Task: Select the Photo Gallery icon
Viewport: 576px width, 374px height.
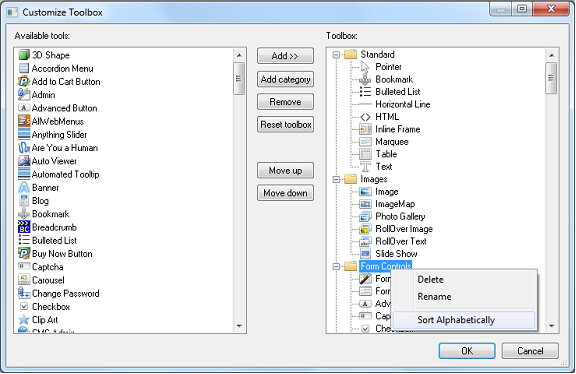Action: pyautogui.click(x=365, y=216)
